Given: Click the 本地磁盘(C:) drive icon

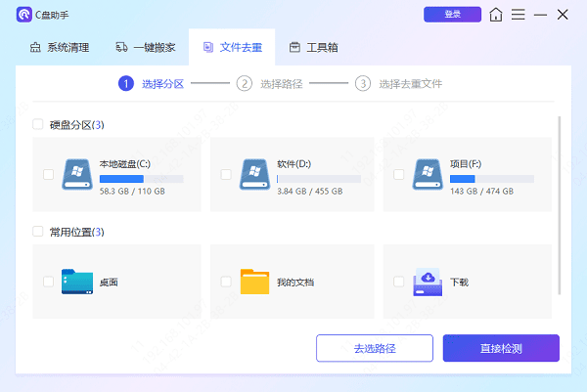Looking at the screenshot, I should 76,175.
